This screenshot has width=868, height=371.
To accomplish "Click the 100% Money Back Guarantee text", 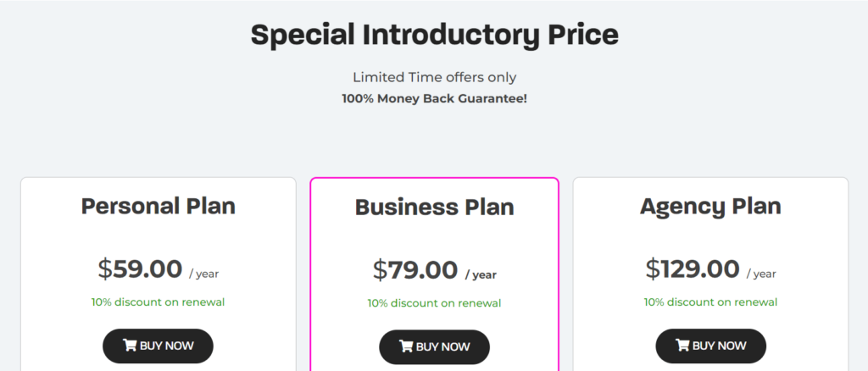I will click(435, 99).
